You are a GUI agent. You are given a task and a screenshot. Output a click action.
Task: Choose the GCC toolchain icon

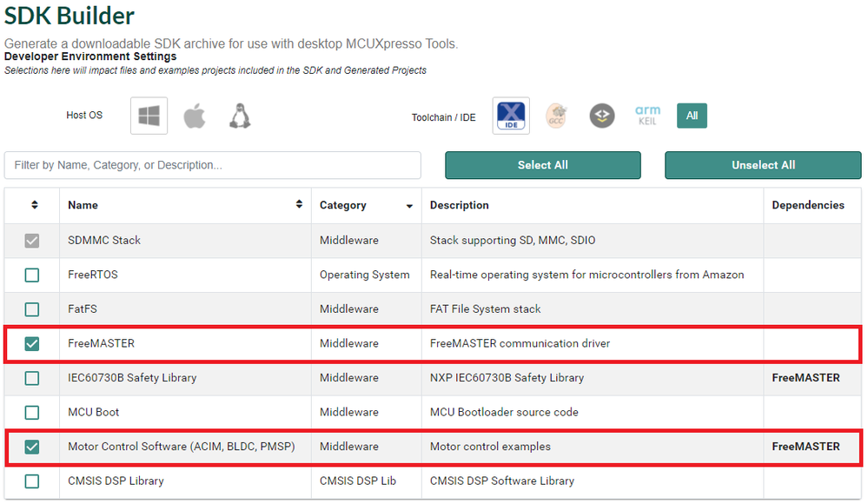click(x=557, y=116)
